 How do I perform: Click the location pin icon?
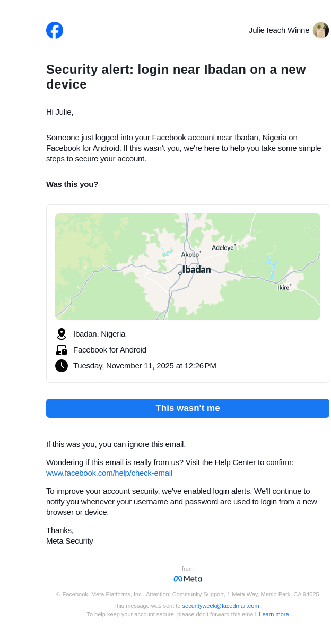(62, 334)
